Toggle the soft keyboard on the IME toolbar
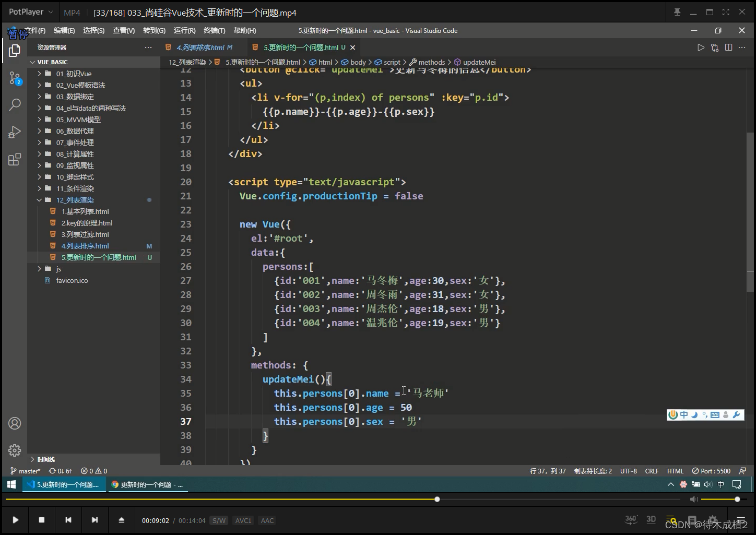This screenshot has height=535, width=756. tap(715, 415)
